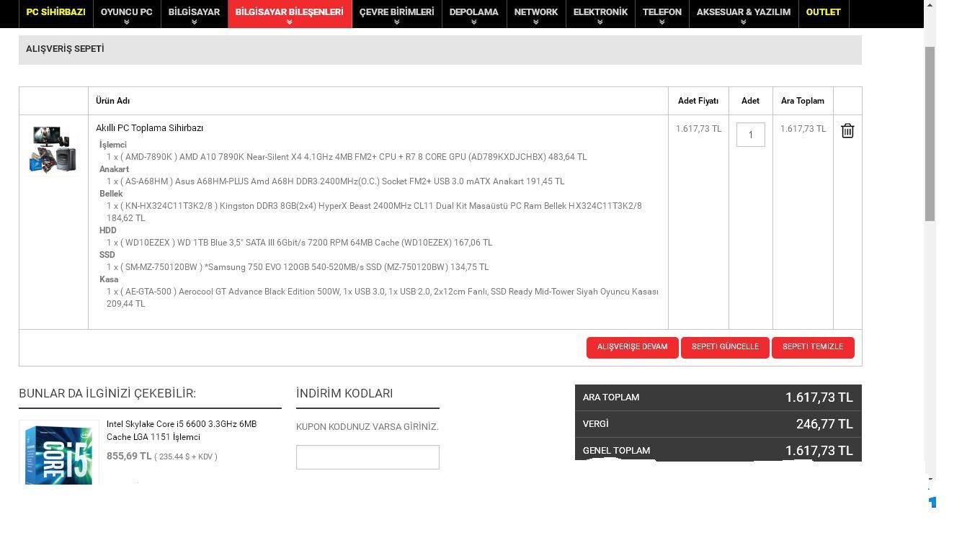The height and width of the screenshot is (553, 980).
Task: Click the Samsung 750 EVO SSD line
Action: pyautogui.click(x=298, y=267)
